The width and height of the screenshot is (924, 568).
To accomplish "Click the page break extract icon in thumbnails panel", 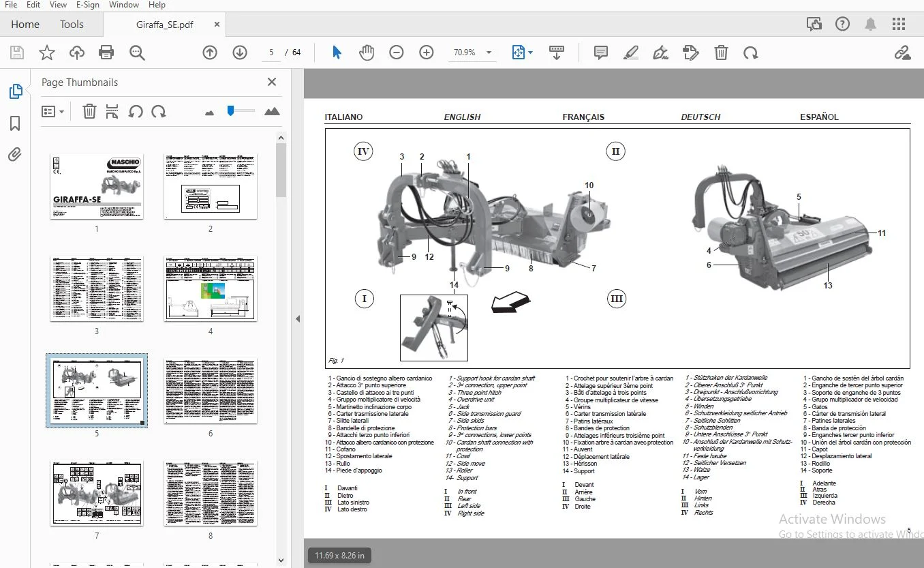I will [112, 111].
